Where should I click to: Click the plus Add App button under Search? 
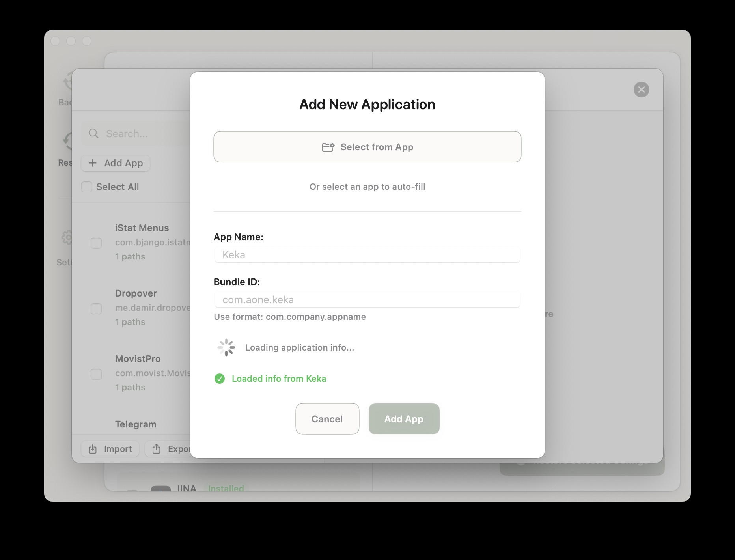(x=116, y=163)
